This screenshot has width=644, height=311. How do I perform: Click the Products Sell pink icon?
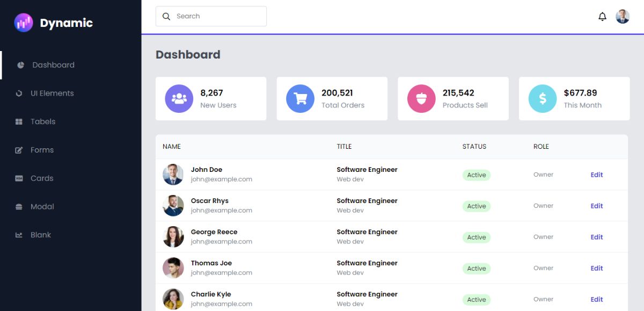(421, 99)
